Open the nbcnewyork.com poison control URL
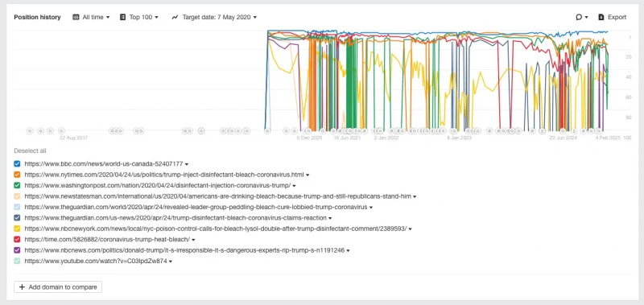644x305 pixels. [x=216, y=229]
